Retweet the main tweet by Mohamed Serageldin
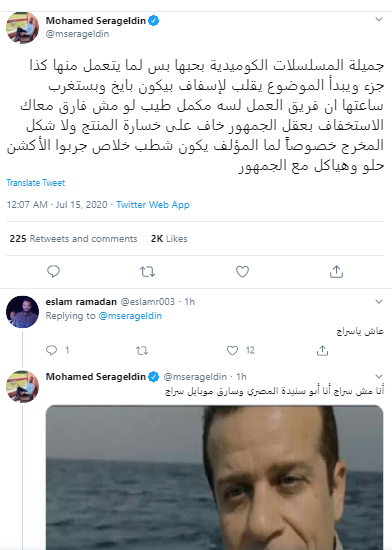 (147, 271)
